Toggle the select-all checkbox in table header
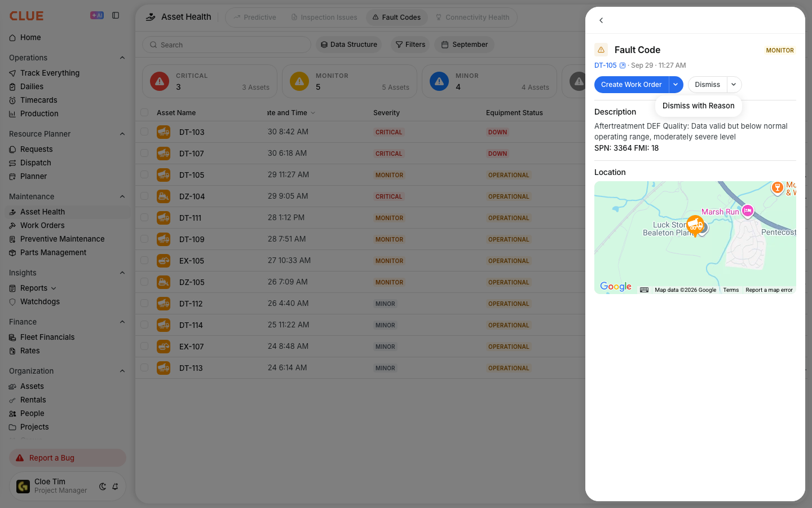The height and width of the screenshot is (508, 812). coord(144,112)
